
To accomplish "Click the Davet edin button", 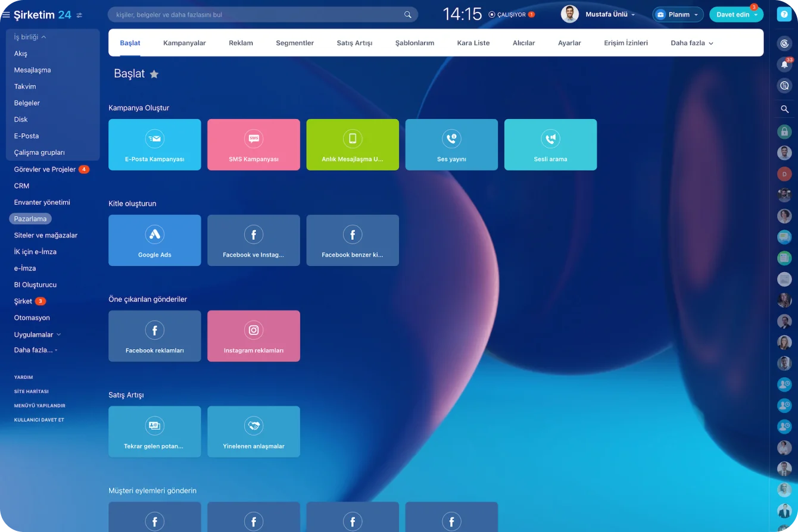I will tap(732, 15).
